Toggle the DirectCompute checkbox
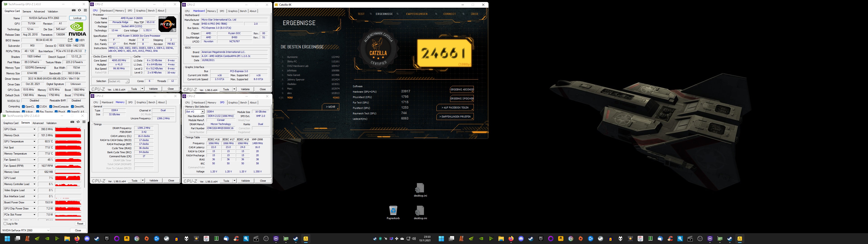Image resolution: width=868 pixels, height=244 pixels. click(x=51, y=106)
